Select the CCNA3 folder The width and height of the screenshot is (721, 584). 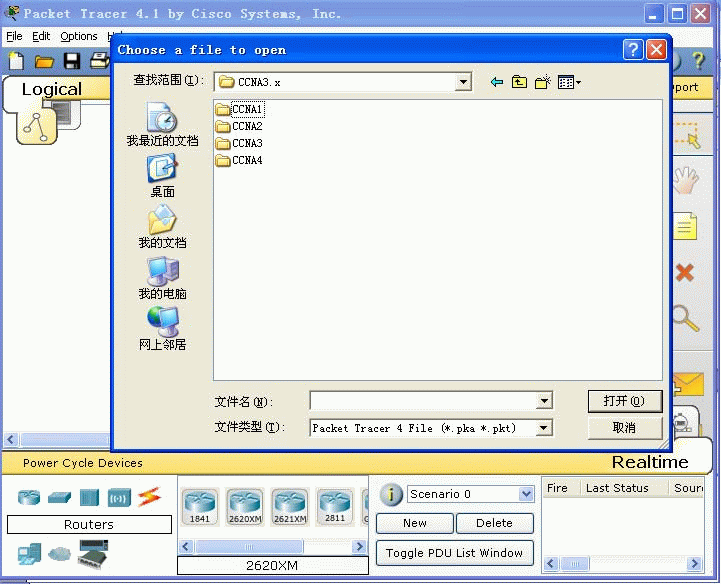tap(239, 143)
